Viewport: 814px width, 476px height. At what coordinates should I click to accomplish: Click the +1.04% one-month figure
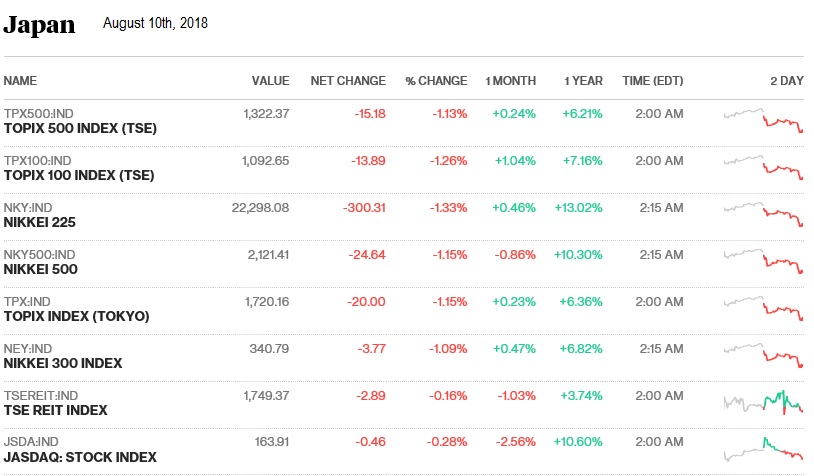tap(515, 161)
